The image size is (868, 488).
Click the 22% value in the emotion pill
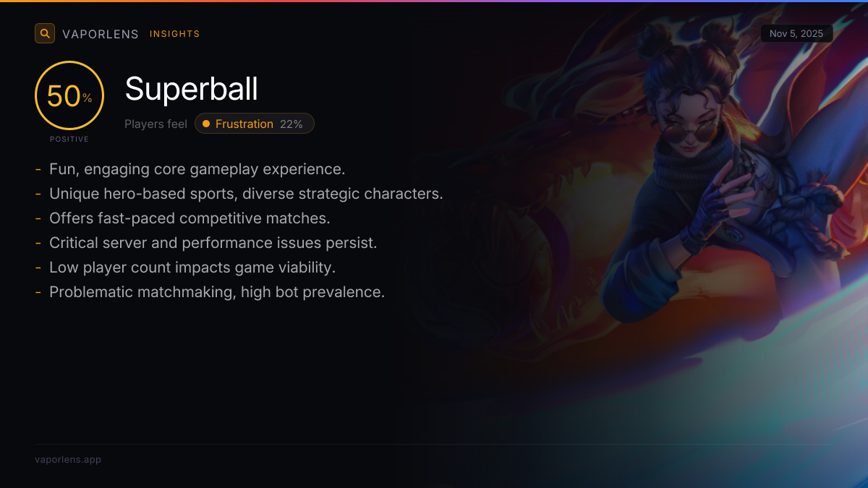point(292,124)
